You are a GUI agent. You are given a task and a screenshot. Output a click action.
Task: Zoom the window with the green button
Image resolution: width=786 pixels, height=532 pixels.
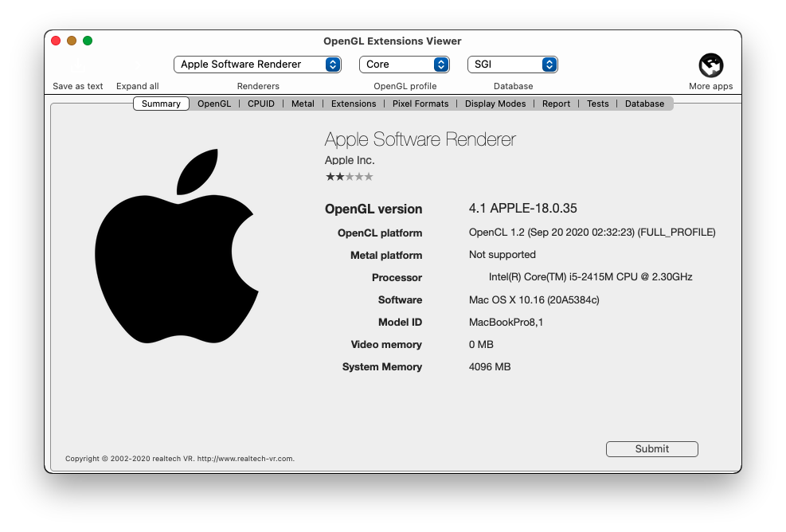coord(88,41)
